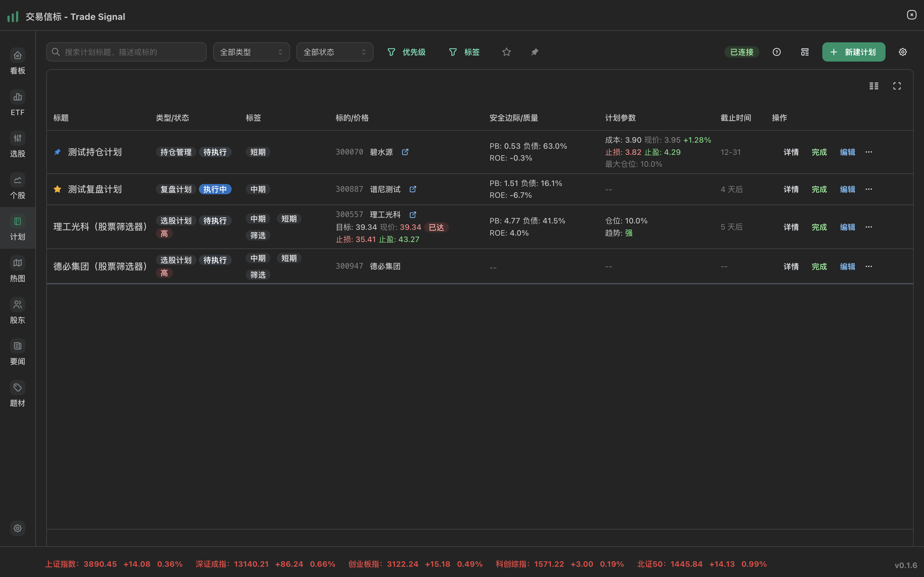The width and height of the screenshot is (924, 577).
Task: Open external link for 理工光科 stock
Action: (x=413, y=214)
